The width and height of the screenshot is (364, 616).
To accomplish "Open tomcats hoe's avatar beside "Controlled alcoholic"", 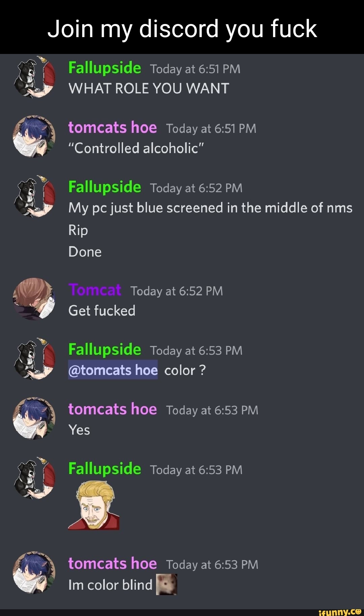I will pyautogui.click(x=34, y=136).
